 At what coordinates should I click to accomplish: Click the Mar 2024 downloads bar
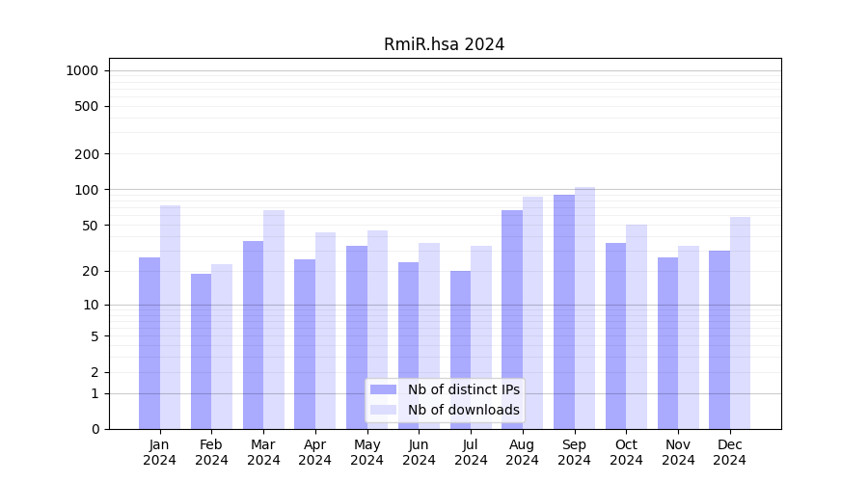pos(274,319)
